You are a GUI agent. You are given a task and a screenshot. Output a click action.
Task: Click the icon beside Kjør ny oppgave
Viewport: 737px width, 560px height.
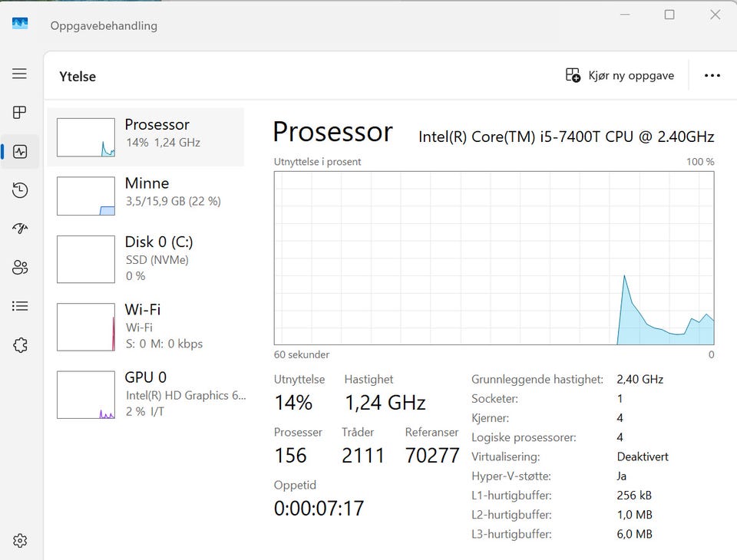coord(573,75)
